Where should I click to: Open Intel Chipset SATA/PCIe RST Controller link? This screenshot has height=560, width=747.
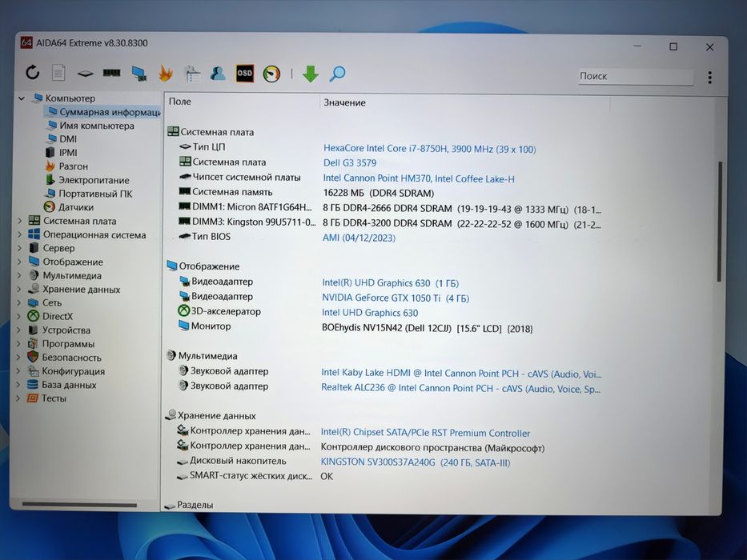[x=425, y=433]
